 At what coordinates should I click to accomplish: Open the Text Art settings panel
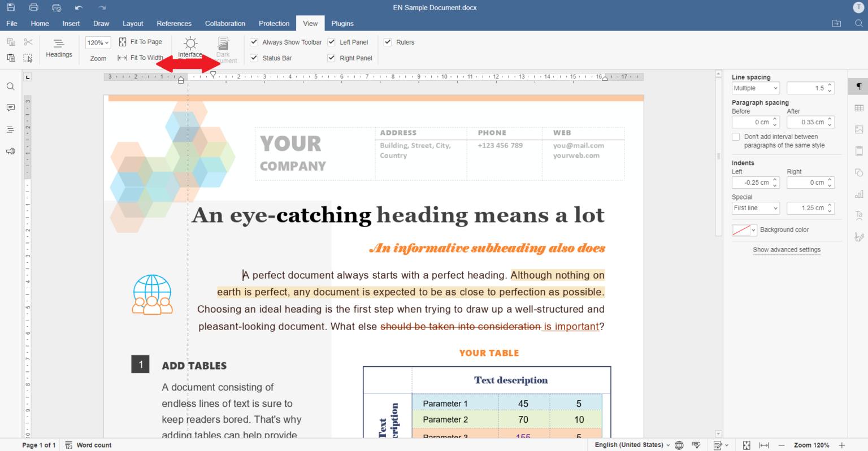pyautogui.click(x=858, y=215)
